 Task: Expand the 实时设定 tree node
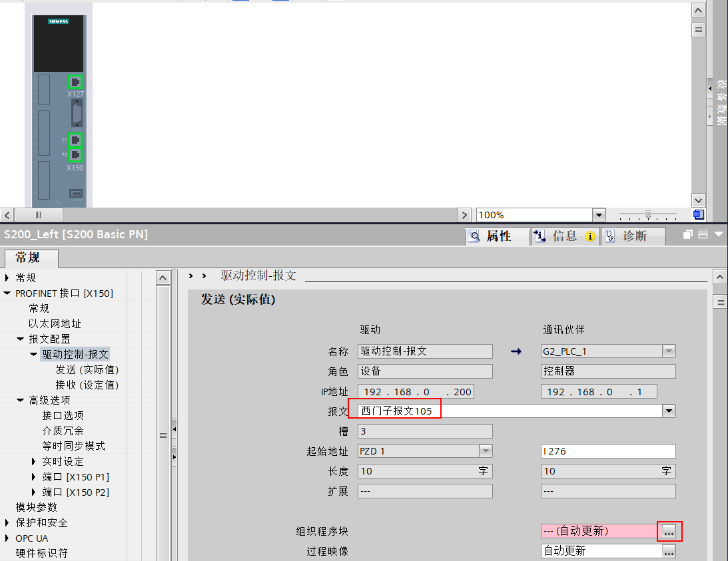34,462
